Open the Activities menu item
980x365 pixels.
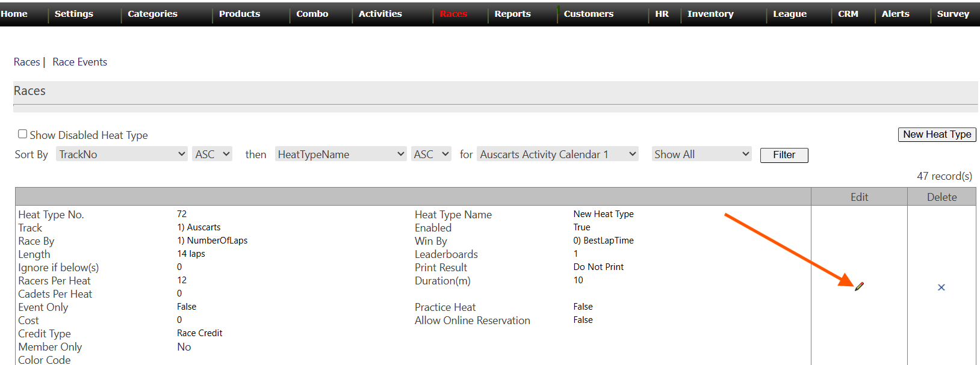tap(380, 14)
